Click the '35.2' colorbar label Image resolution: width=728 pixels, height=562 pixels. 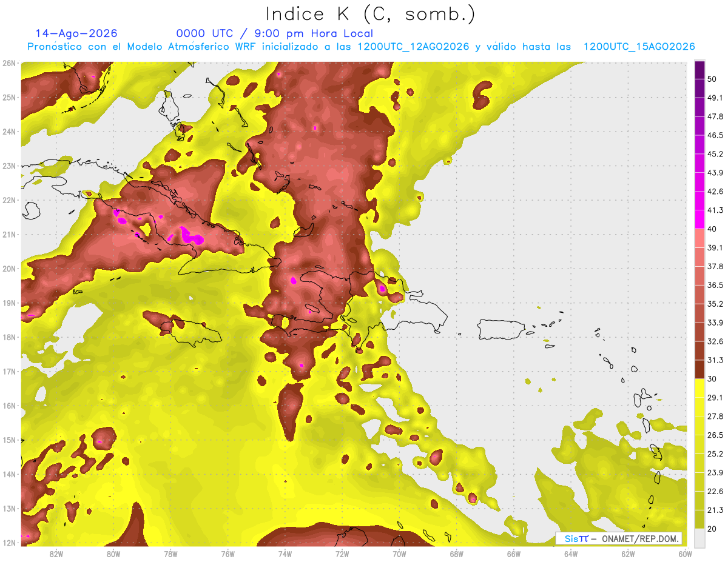(715, 304)
